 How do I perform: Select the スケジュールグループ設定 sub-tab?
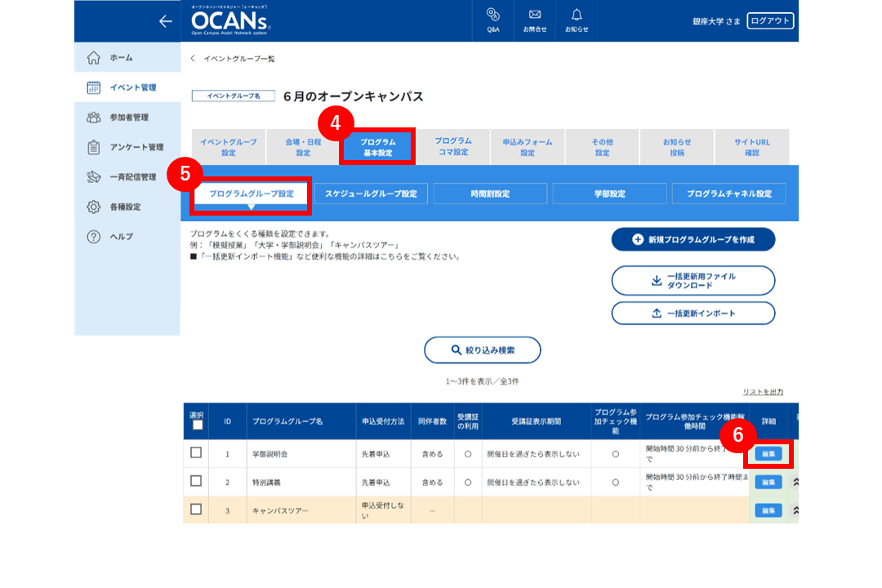click(x=371, y=194)
